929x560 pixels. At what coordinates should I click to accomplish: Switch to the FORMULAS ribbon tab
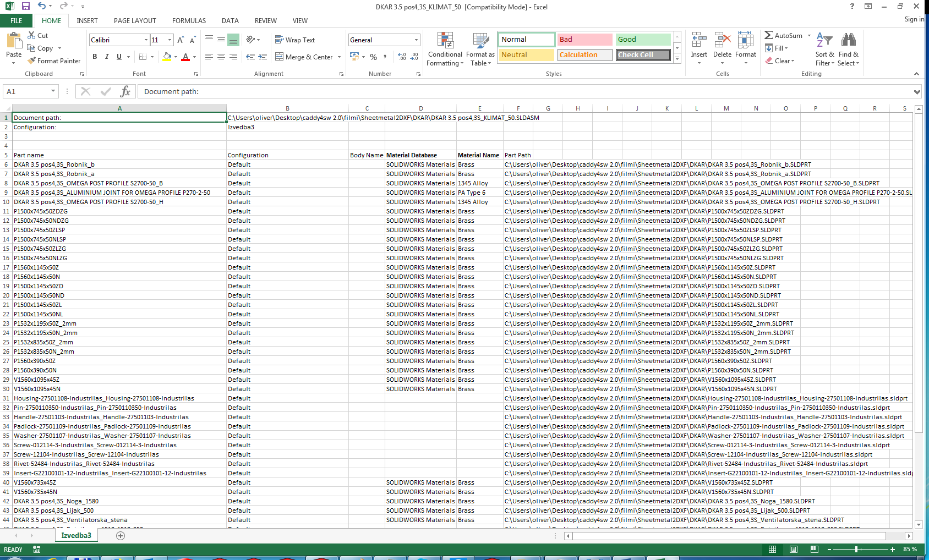[189, 21]
